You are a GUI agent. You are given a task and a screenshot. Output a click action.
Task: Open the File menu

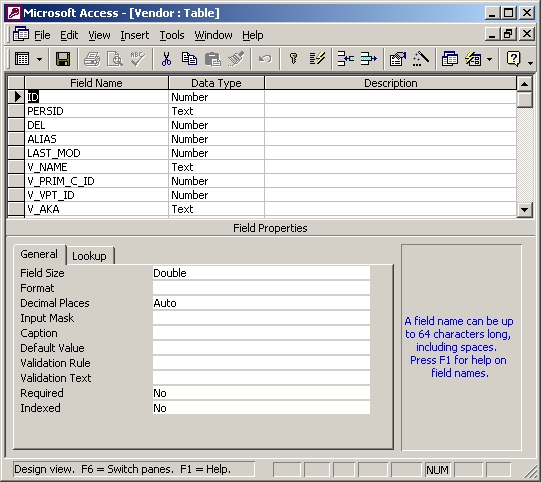coord(42,35)
